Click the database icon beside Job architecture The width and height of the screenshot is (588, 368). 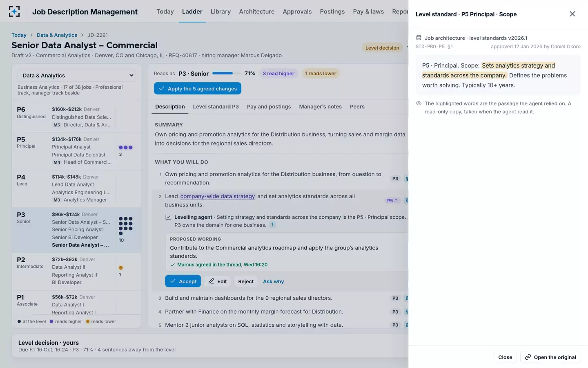[419, 38]
